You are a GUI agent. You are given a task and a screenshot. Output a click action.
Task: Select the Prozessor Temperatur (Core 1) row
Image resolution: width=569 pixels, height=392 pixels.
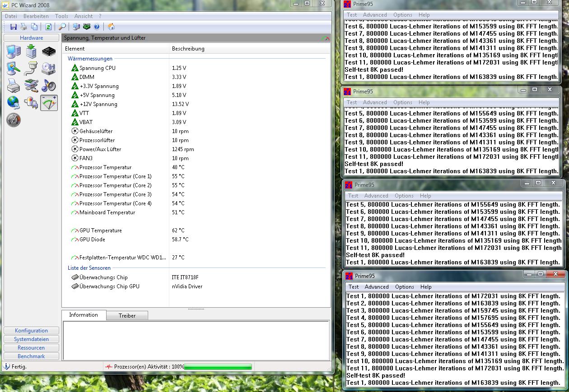coord(196,176)
